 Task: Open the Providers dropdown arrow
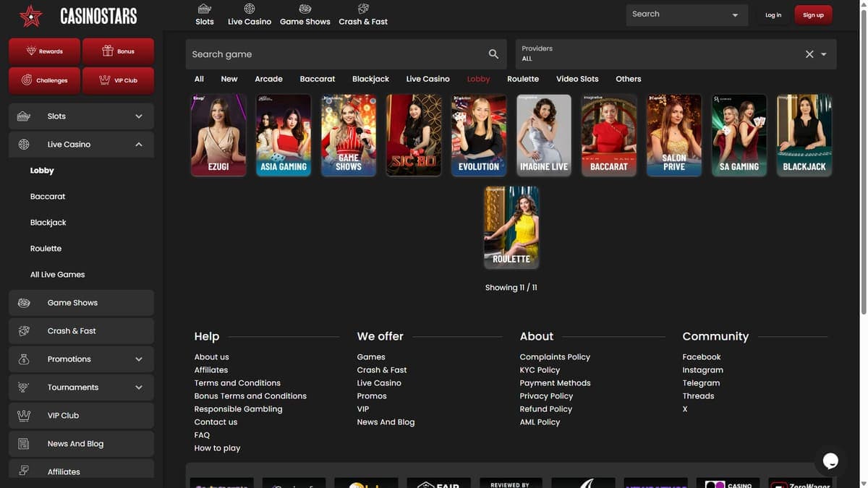coord(824,54)
